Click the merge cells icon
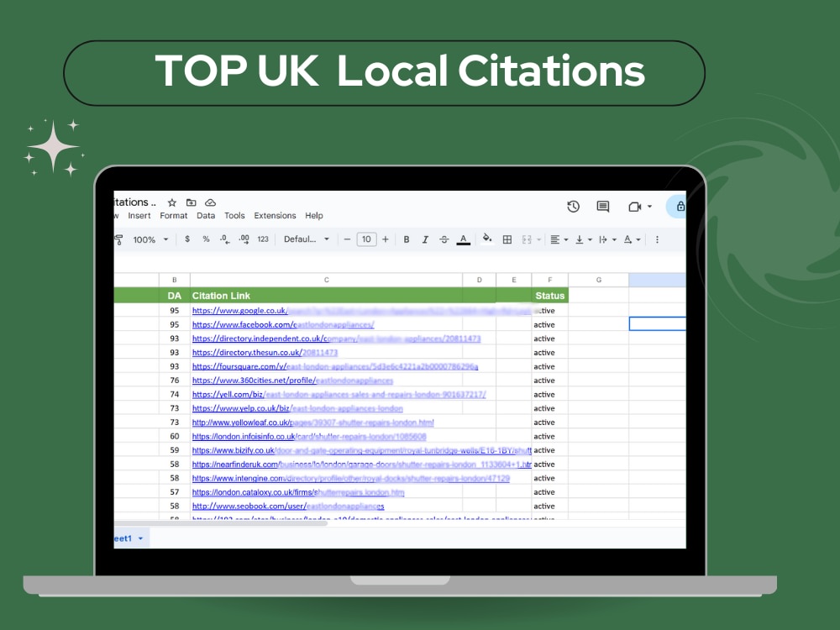This screenshot has height=630, width=840. [x=527, y=239]
